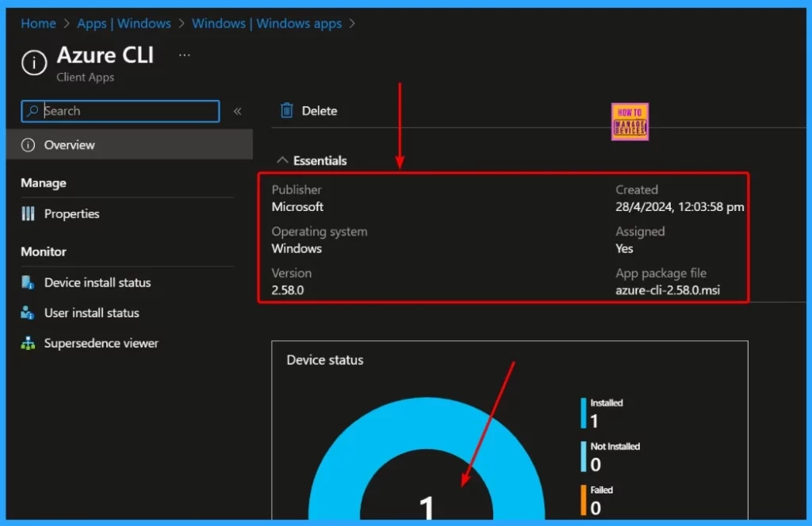Open the Apps | Windows breadcrumb
The width and height of the screenshot is (812, 526).
(x=124, y=23)
